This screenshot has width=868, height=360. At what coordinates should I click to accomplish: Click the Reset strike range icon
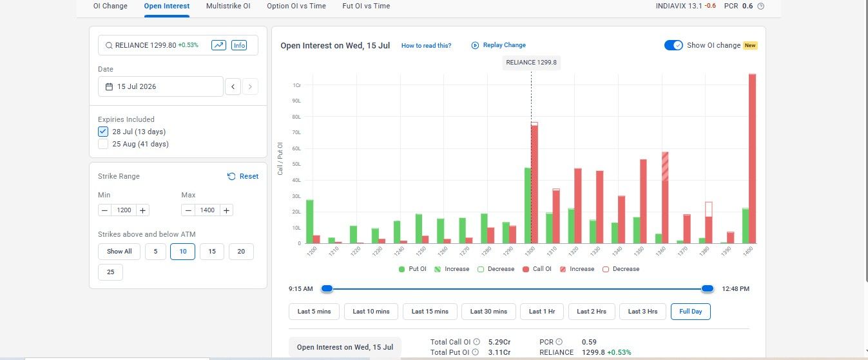tap(231, 176)
